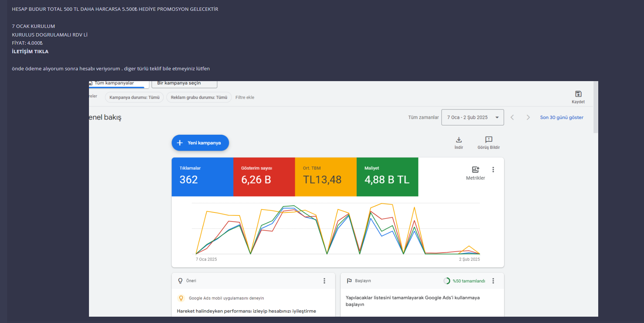Go to previous date range arrow
Viewport: 644px width, 323px height.
click(512, 117)
